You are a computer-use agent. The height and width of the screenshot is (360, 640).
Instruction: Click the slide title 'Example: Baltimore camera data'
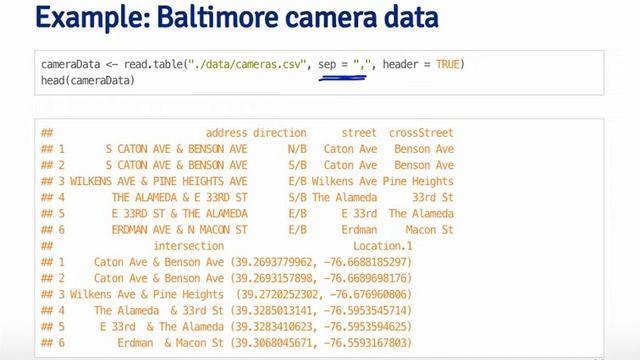point(237,17)
